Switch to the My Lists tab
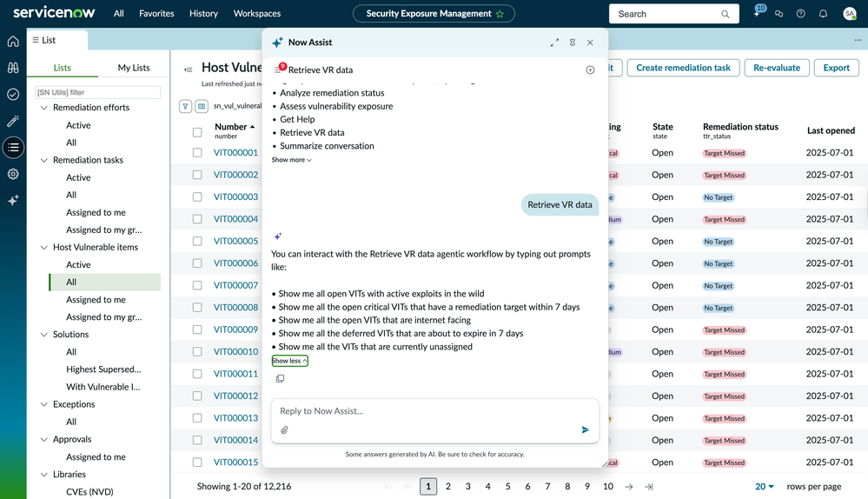 pos(134,68)
